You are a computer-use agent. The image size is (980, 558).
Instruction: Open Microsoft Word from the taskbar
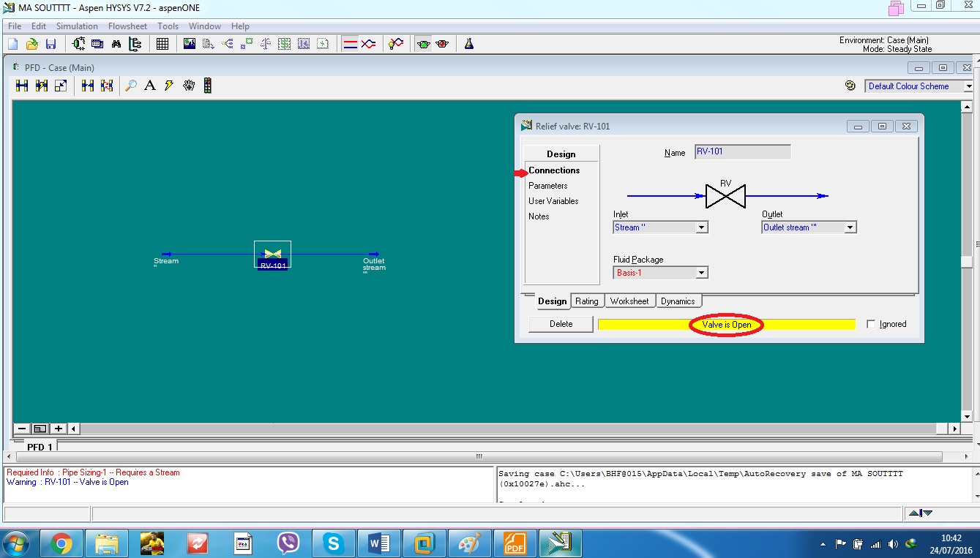pyautogui.click(x=379, y=543)
